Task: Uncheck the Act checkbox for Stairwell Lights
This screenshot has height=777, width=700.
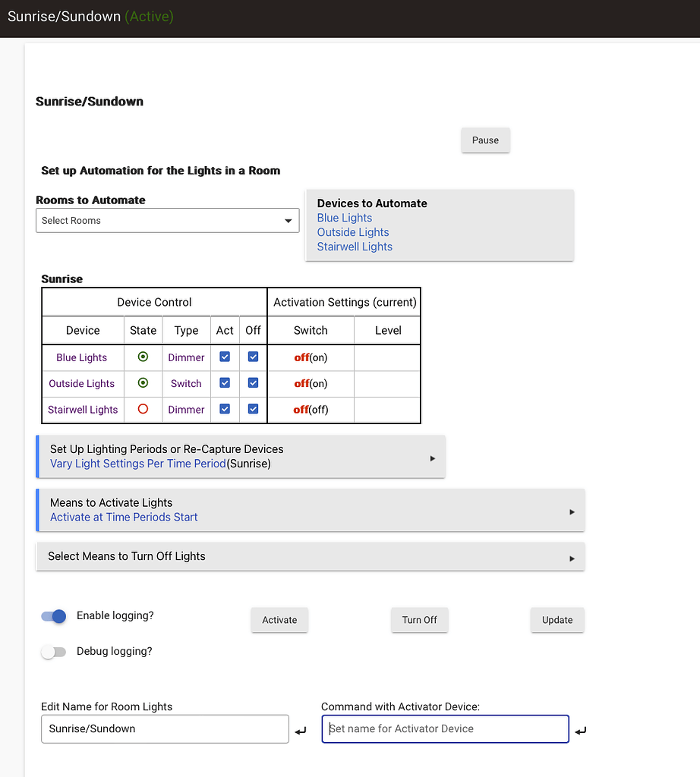Action: 225,409
